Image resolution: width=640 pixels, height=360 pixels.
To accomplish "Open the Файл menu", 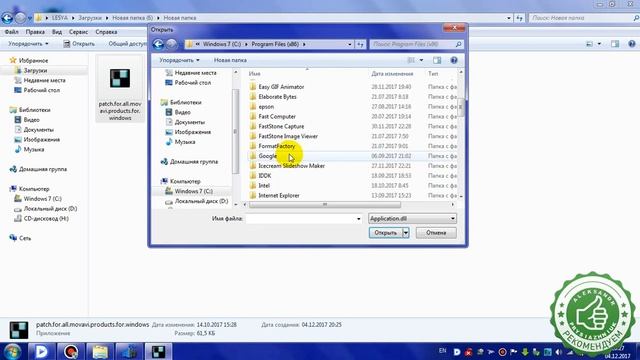I will point(11,32).
